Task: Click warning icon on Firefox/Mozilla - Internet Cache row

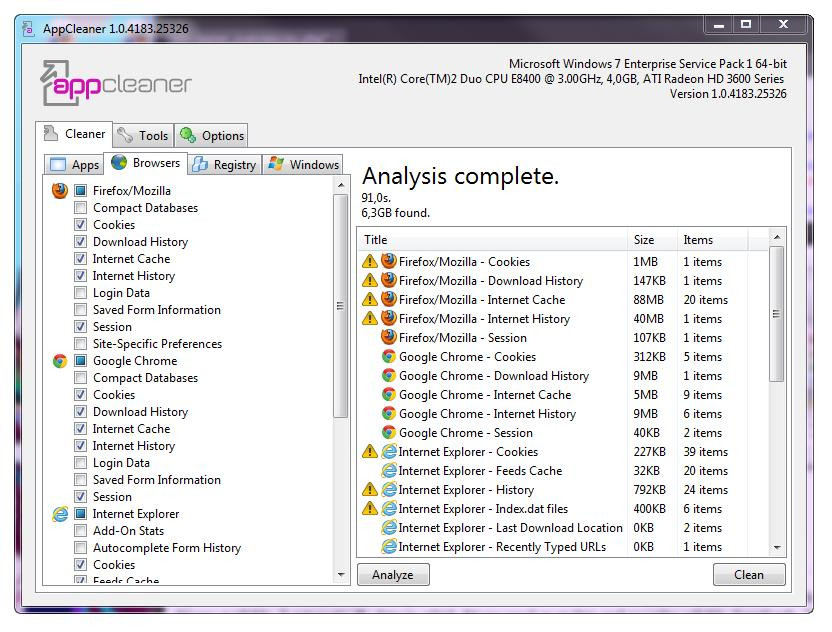Action: click(x=370, y=300)
